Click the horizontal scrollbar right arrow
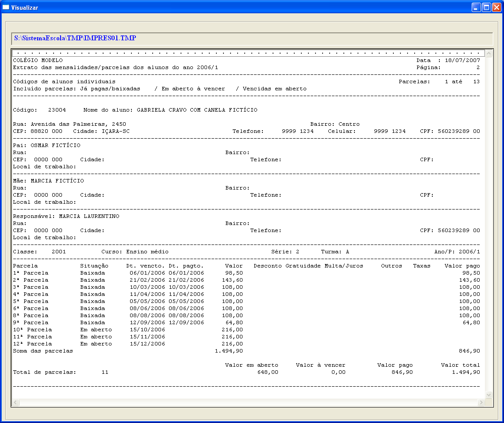The height and width of the screenshot is (423, 504). 481,402
